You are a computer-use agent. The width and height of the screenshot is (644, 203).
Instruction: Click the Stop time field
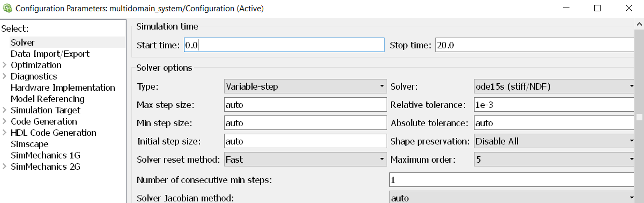pos(535,45)
